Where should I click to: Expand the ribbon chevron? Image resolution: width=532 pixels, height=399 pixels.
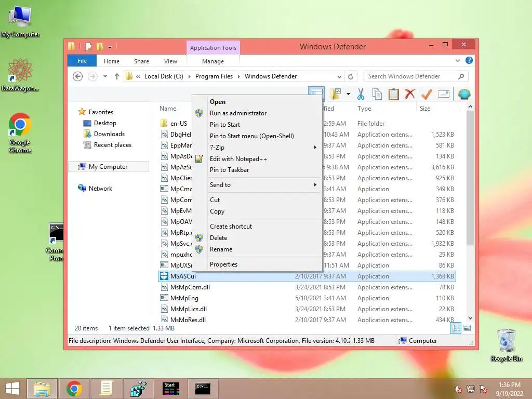[457, 61]
